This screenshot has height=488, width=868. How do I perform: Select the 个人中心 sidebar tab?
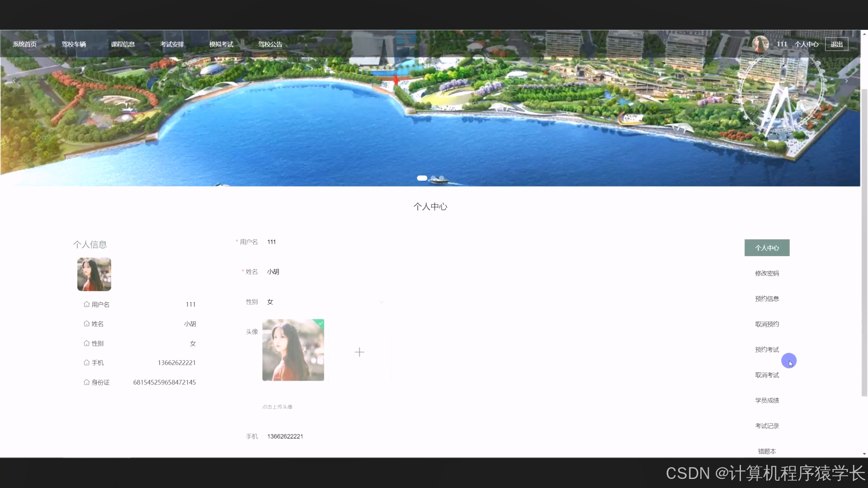tap(767, 248)
